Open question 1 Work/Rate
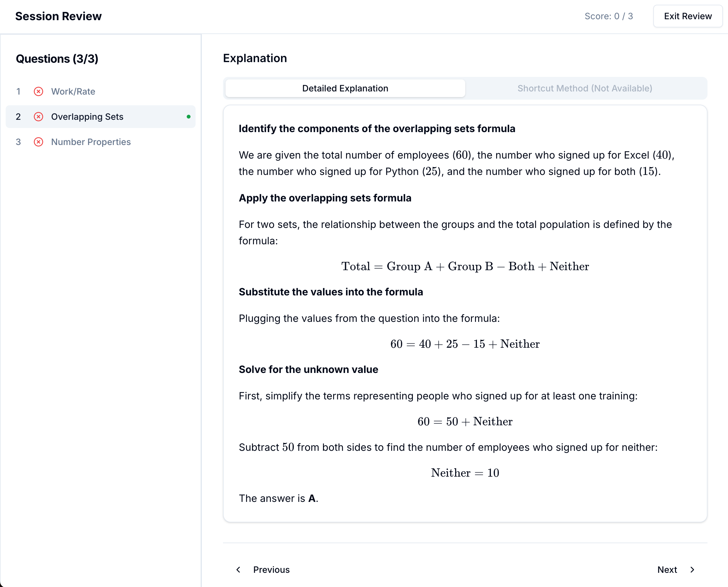The height and width of the screenshot is (587, 728). (x=73, y=91)
